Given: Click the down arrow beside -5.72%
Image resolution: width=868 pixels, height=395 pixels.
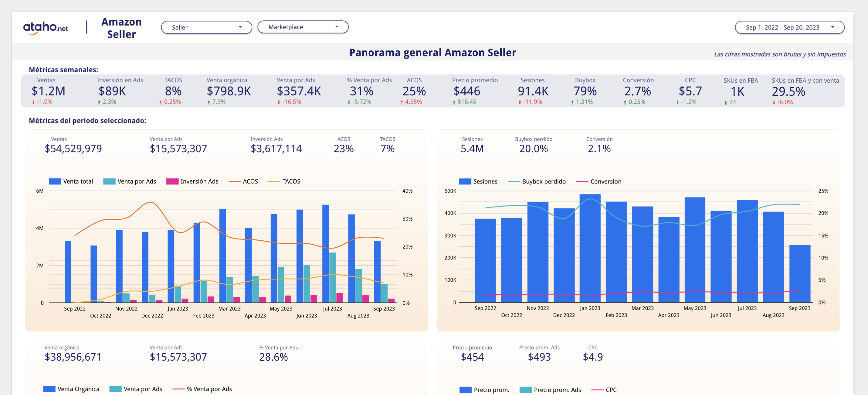Looking at the screenshot, I should pyautogui.click(x=349, y=102).
